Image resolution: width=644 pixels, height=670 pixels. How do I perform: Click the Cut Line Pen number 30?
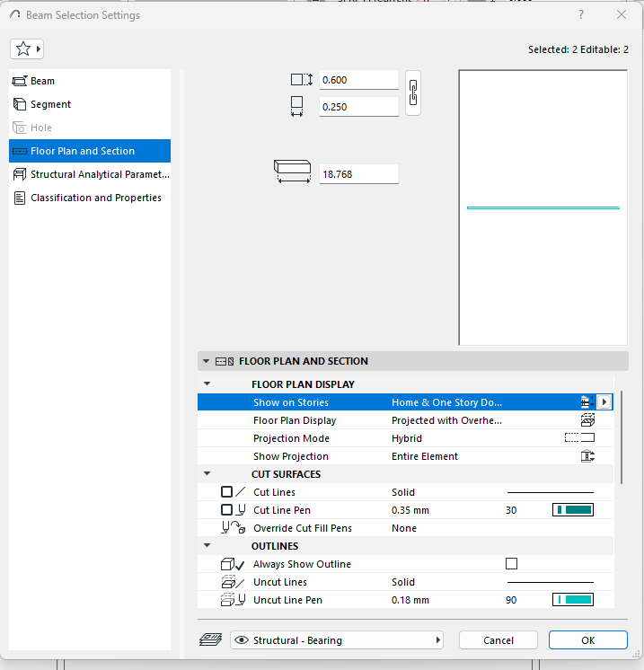(x=511, y=510)
